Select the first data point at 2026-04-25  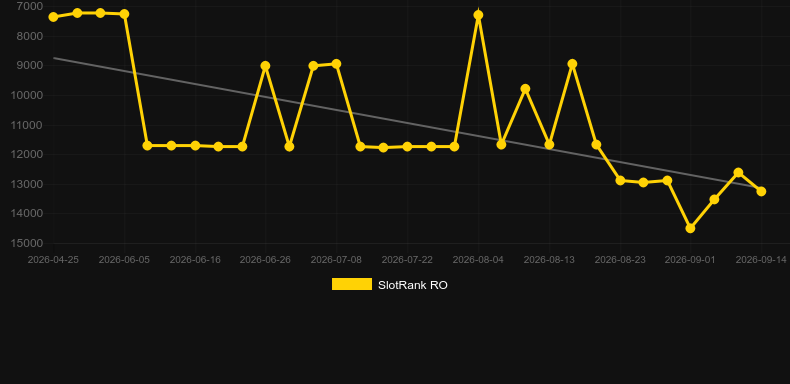click(53, 17)
